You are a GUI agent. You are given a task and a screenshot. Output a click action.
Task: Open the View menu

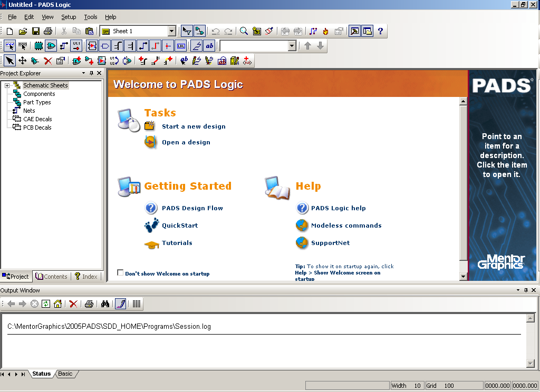point(47,17)
